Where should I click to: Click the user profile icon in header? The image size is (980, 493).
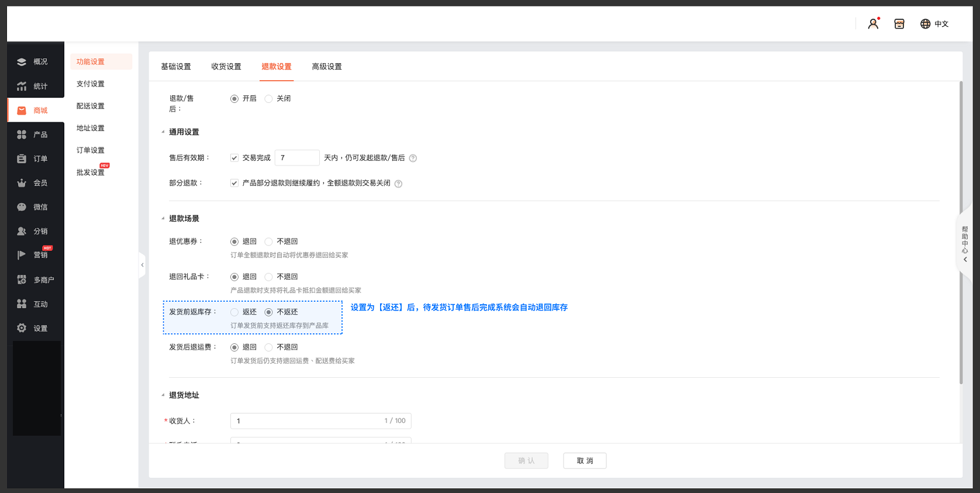click(x=873, y=24)
